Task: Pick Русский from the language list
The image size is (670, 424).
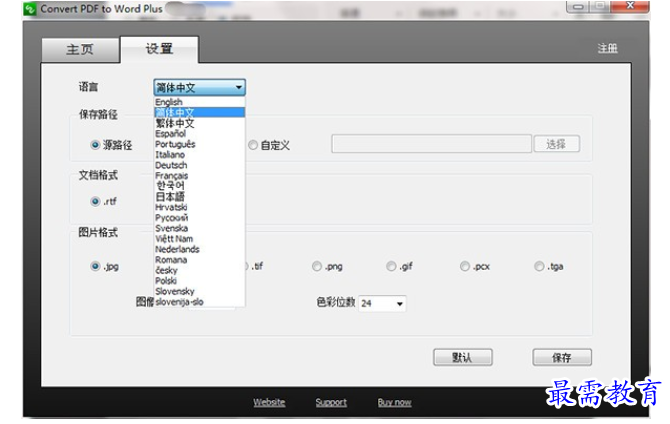Action: pos(200,218)
